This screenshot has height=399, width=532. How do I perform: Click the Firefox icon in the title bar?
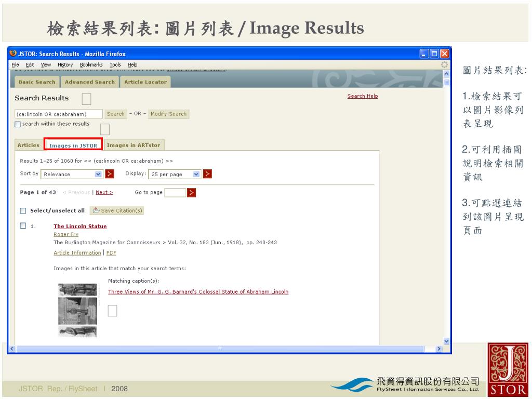pos(13,54)
